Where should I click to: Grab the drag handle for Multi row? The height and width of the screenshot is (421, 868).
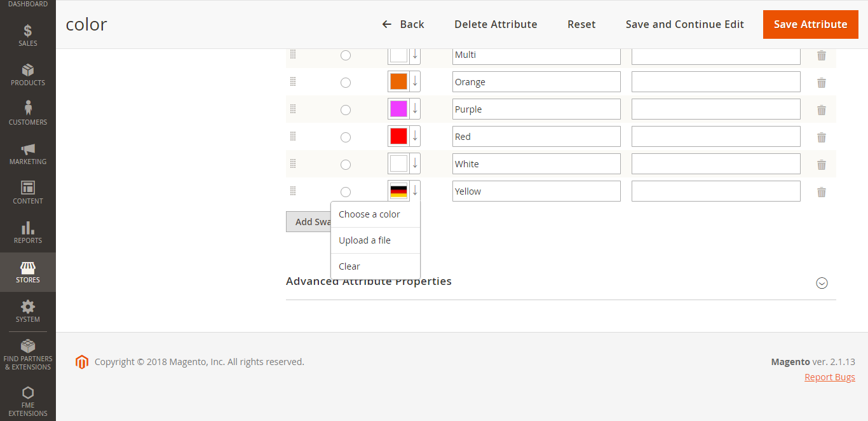293,54
